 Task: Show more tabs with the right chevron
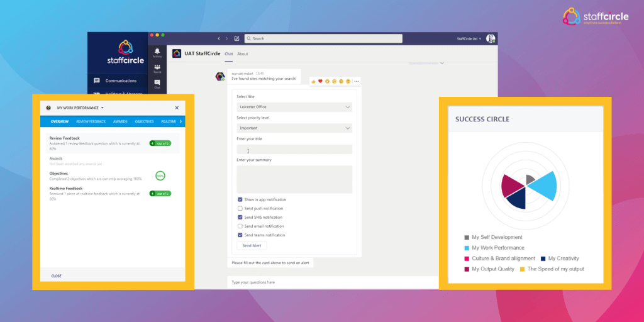(180, 121)
